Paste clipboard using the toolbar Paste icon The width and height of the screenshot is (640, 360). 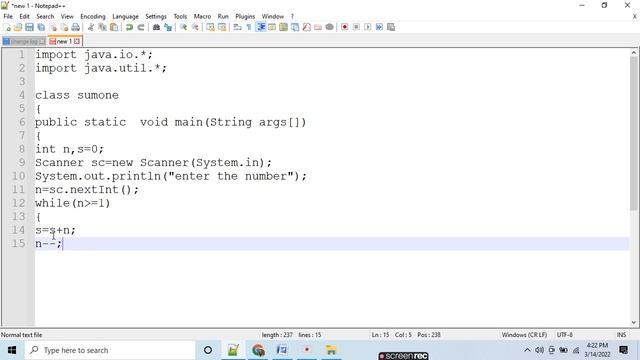(x=114, y=27)
